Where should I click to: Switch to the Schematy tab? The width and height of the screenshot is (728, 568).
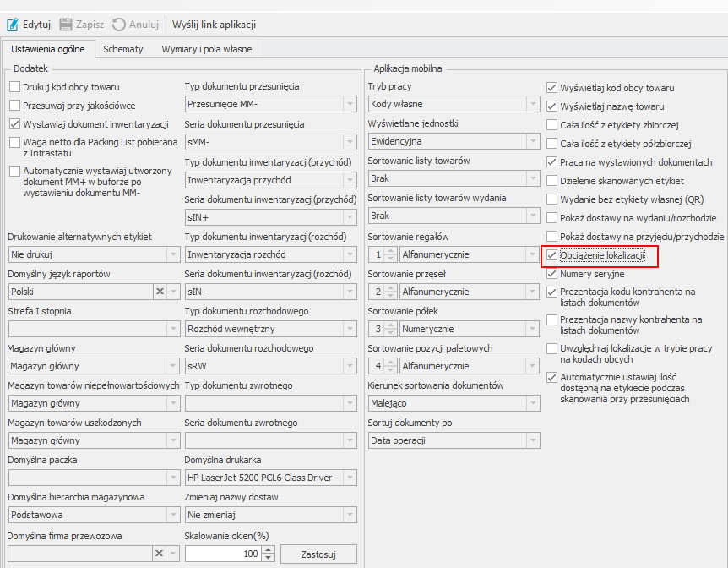[123, 49]
